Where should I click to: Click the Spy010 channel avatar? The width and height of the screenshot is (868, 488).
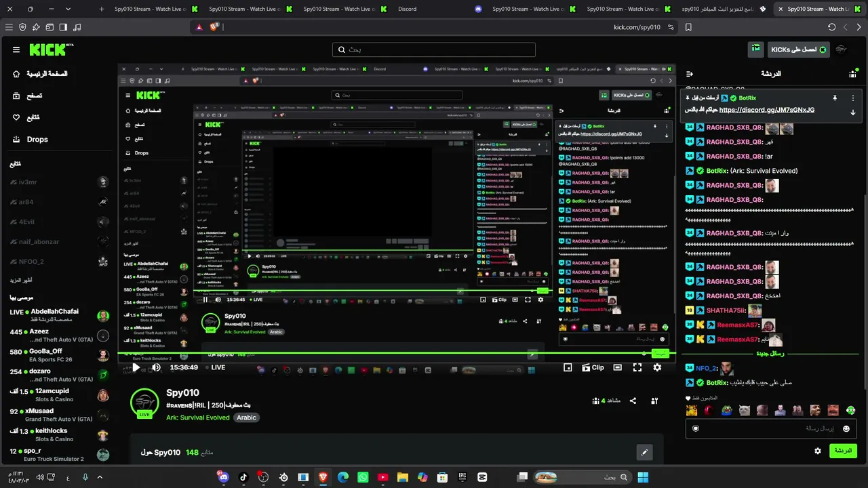click(144, 403)
